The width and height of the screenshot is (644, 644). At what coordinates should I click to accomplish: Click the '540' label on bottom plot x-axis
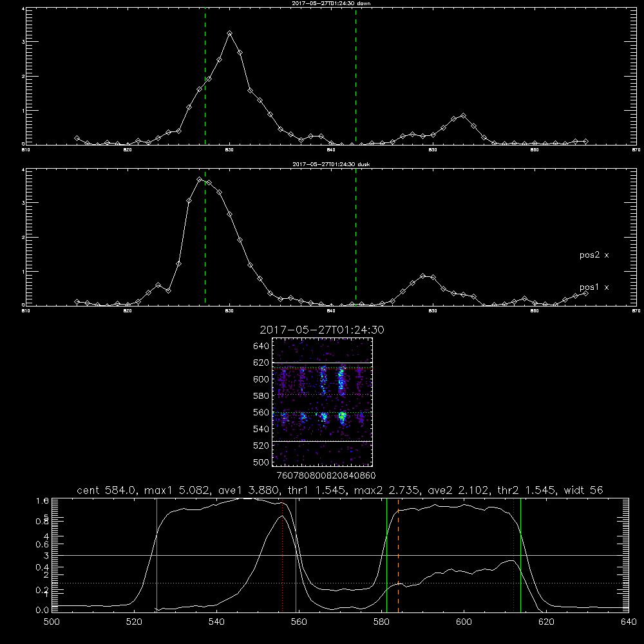pyautogui.click(x=216, y=622)
